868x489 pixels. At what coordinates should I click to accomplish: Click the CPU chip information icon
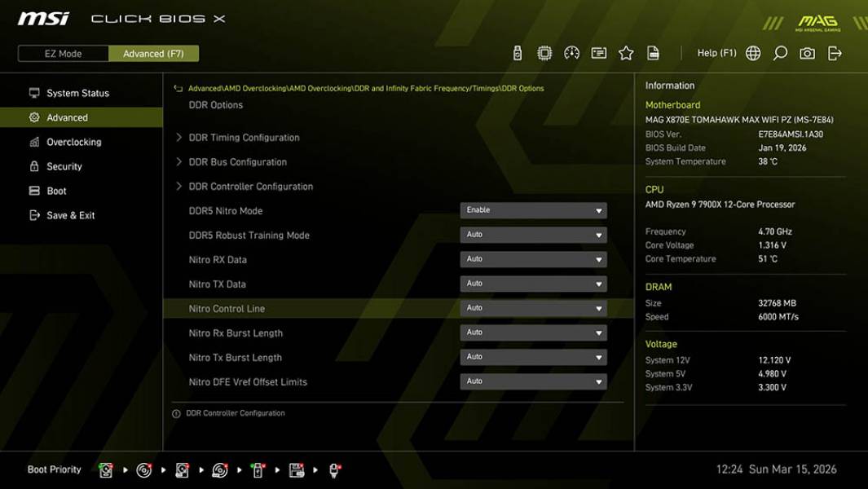[x=544, y=52]
